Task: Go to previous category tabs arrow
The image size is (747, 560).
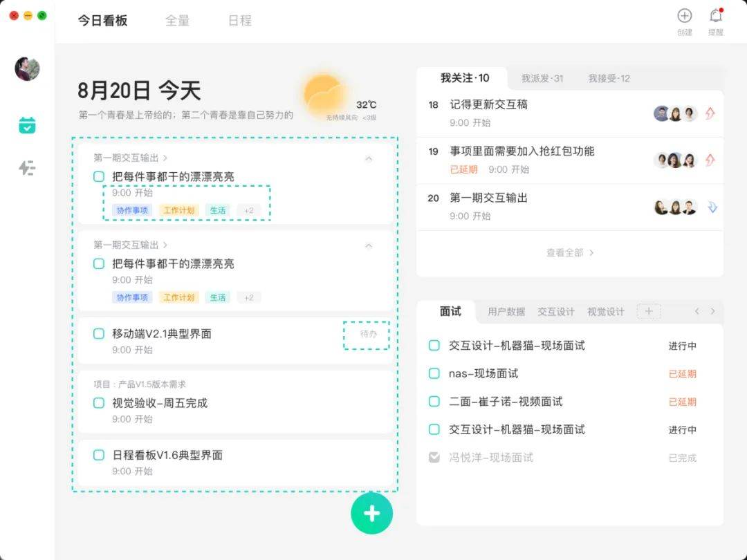Action: tap(697, 311)
